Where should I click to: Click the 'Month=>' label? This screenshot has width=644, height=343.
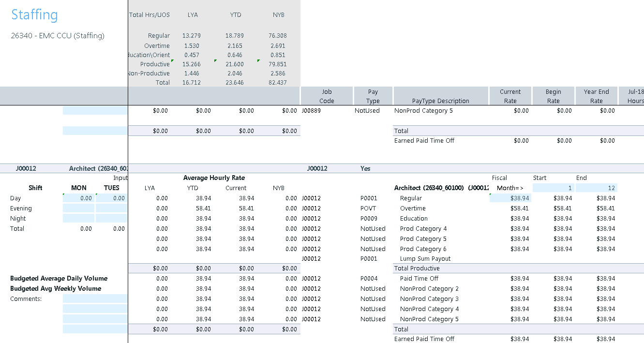[510, 188]
